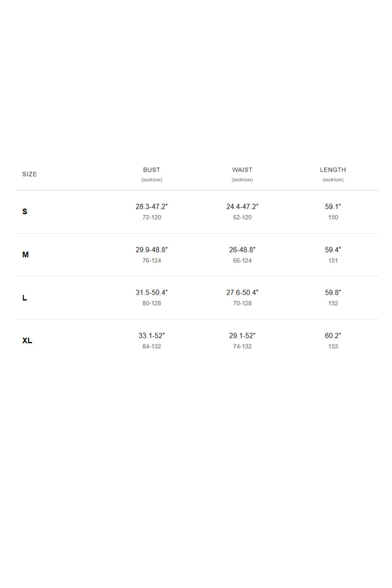Viewport: 392px width, 588px height.
Task: Click length centimeter value 153 for XL
Action: pos(333,346)
